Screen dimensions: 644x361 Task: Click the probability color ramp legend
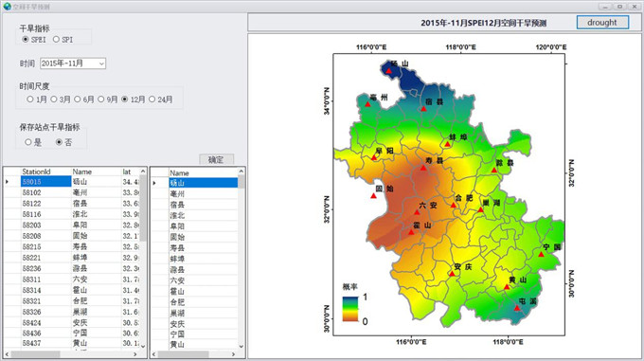point(350,309)
